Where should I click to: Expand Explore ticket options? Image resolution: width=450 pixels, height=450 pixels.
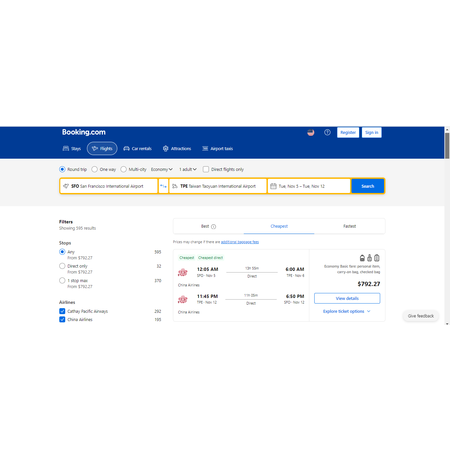[347, 311]
